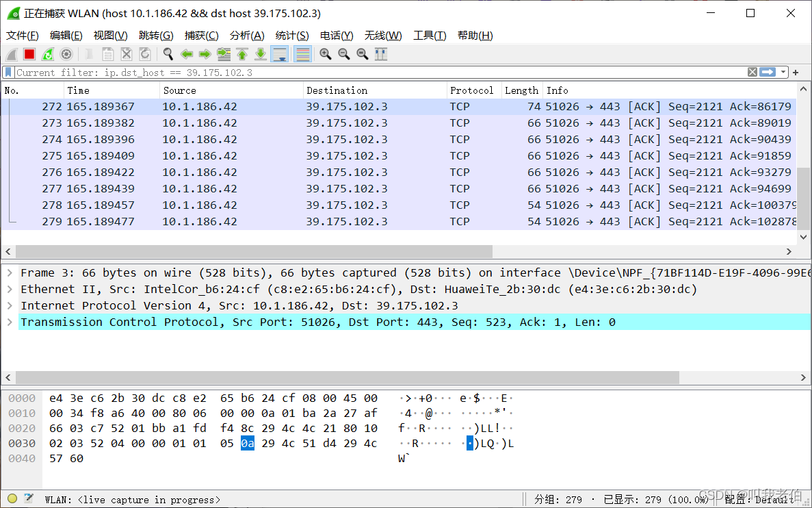812x508 pixels.
Task: Open capture options gear icon
Action: tap(66, 54)
